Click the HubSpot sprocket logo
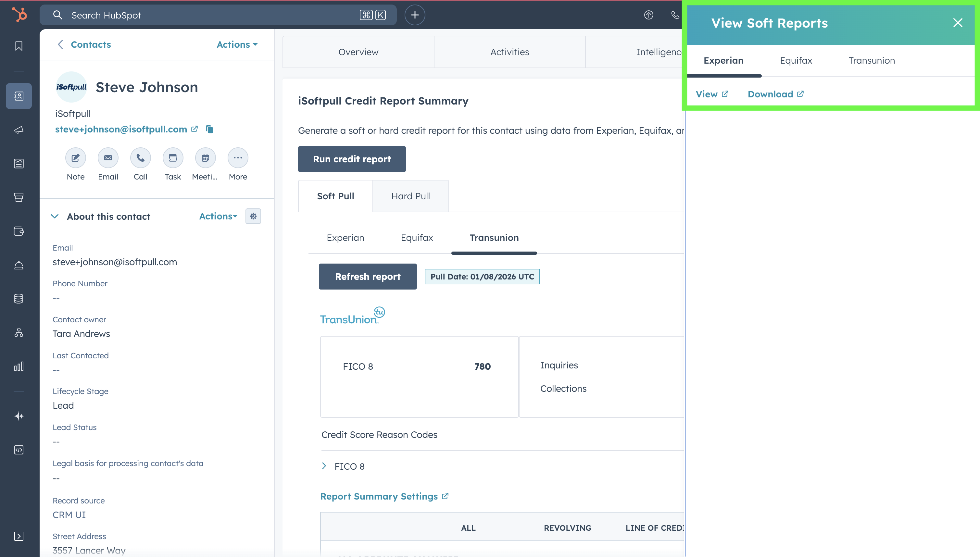 click(19, 15)
